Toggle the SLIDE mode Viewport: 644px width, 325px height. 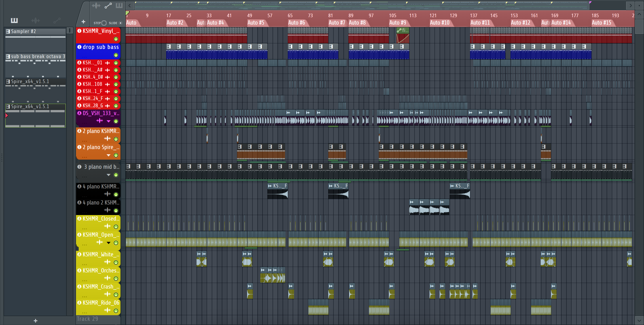pos(121,23)
